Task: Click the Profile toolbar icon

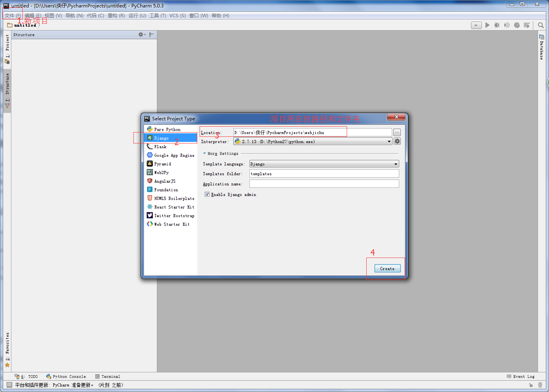Action: [517, 25]
